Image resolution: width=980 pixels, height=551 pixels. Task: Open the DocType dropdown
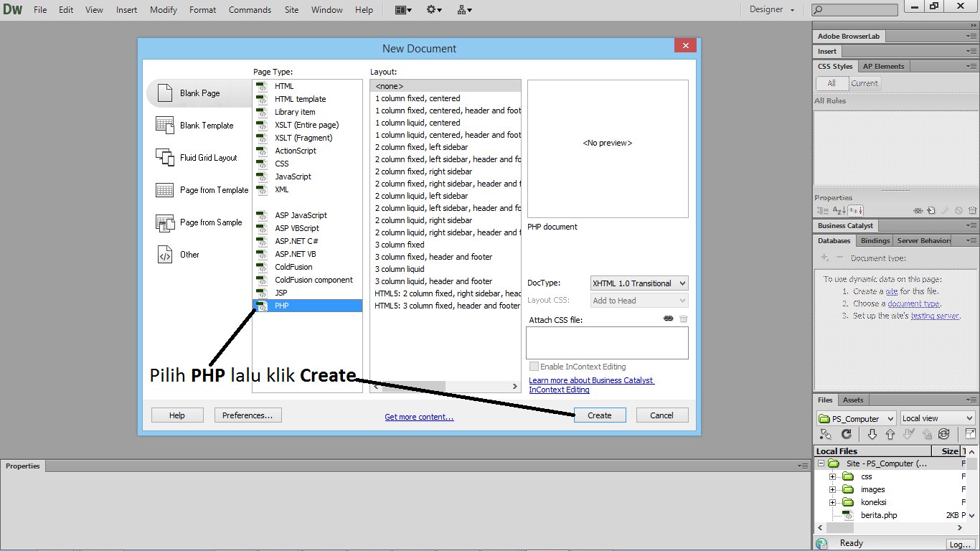pyautogui.click(x=639, y=283)
